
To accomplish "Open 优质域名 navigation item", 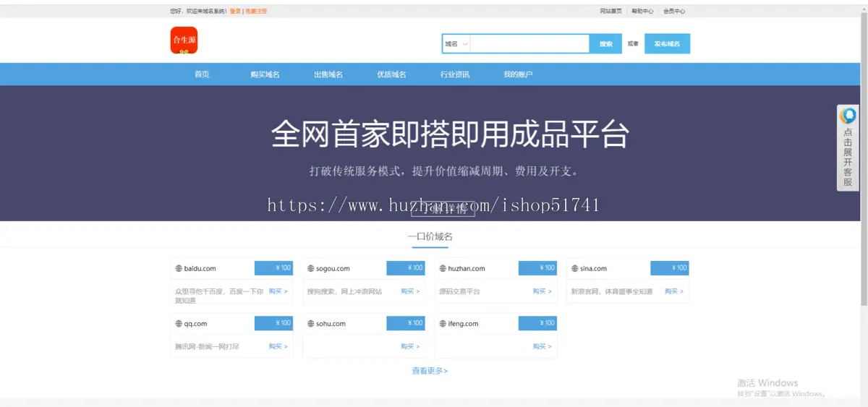I will tap(391, 74).
